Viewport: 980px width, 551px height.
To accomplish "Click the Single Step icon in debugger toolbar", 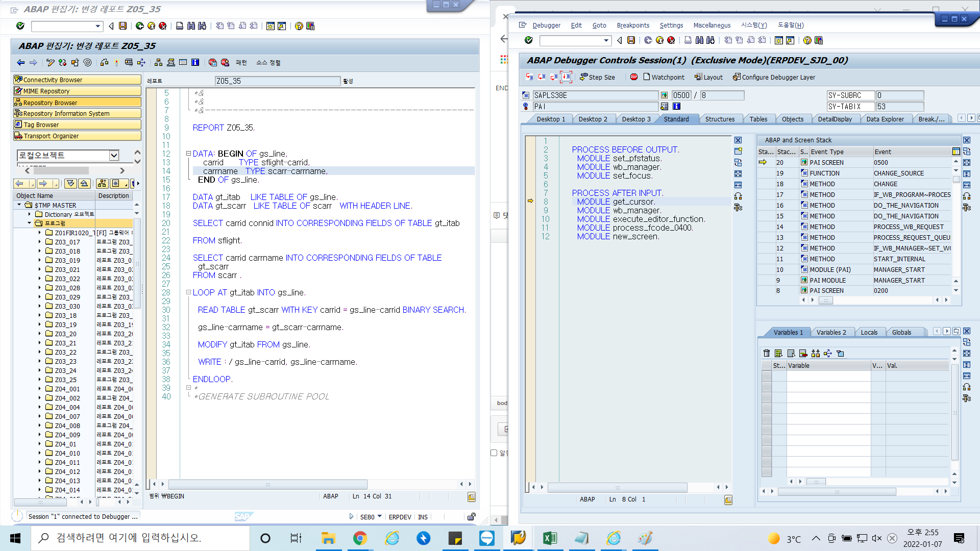I will (x=529, y=77).
